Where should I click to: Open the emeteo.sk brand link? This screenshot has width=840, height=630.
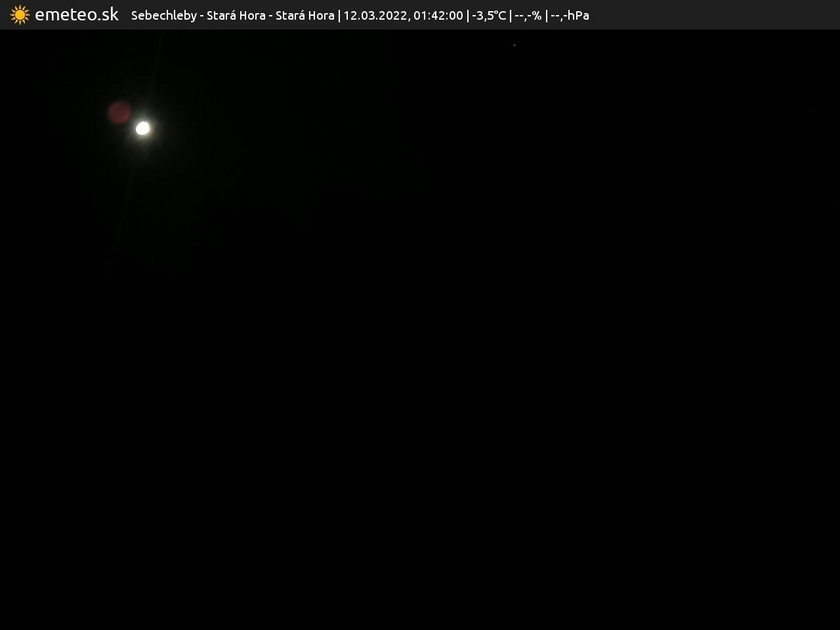[76, 14]
